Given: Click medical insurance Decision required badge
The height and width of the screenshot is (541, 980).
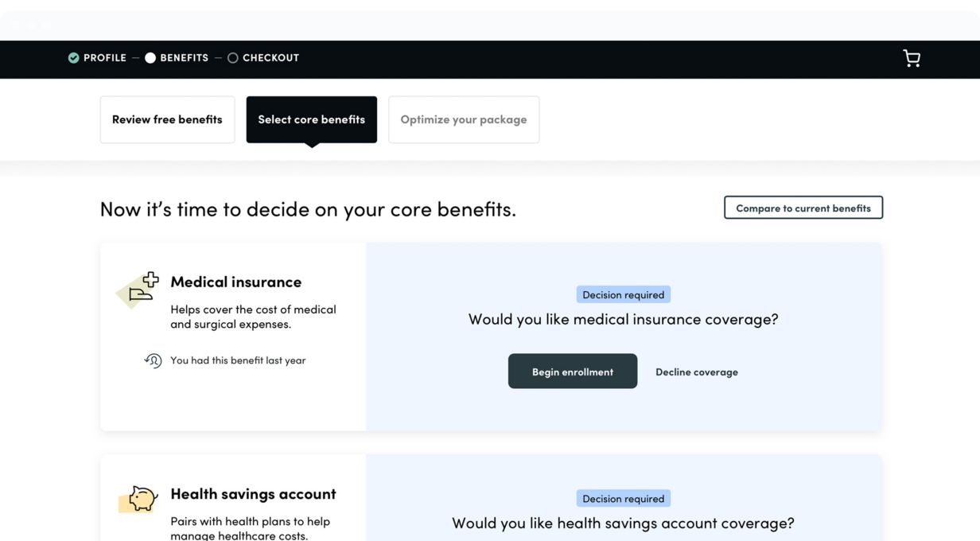Looking at the screenshot, I should pyautogui.click(x=623, y=294).
